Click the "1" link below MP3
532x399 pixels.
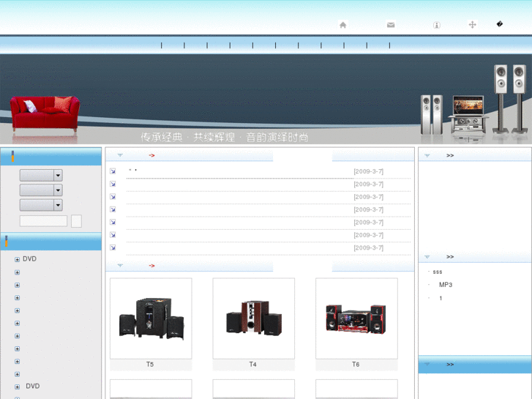coord(441,298)
